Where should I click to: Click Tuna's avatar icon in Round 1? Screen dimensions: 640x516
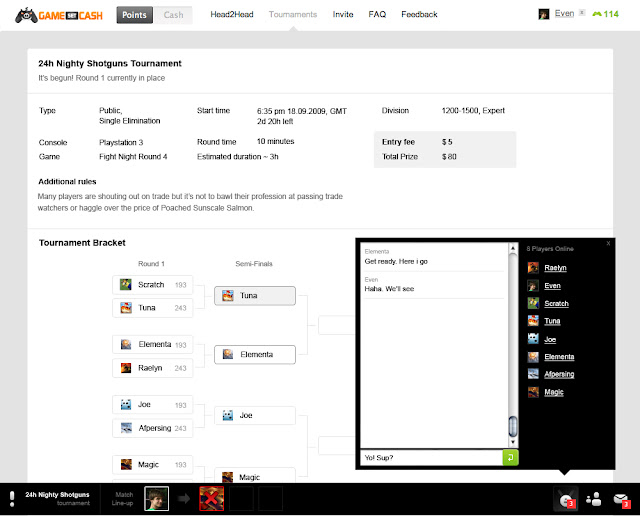(126, 307)
